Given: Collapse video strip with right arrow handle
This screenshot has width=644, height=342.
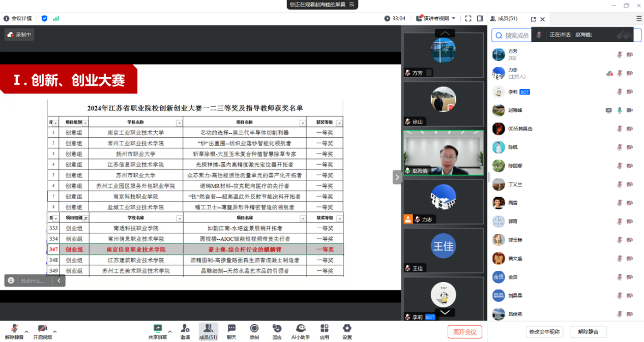Looking at the screenshot, I should [397, 177].
